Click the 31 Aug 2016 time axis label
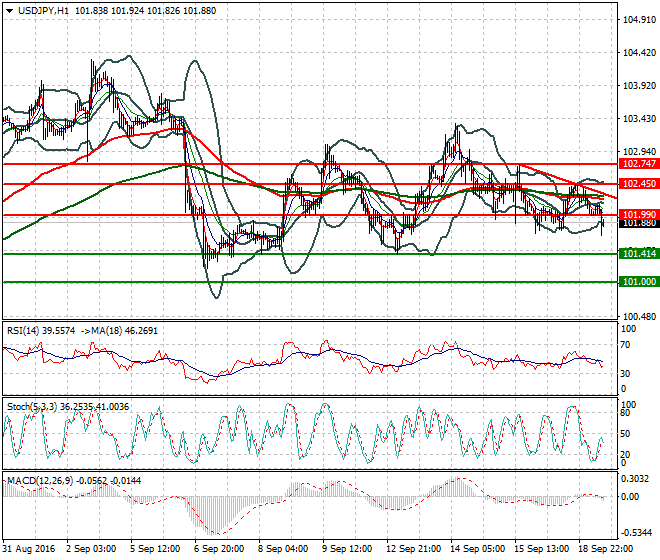This screenshot has height=560, width=660. [29, 549]
